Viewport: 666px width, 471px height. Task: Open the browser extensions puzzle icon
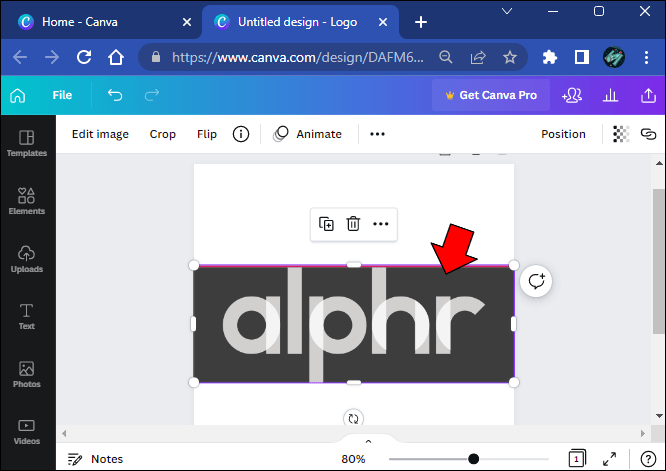550,57
